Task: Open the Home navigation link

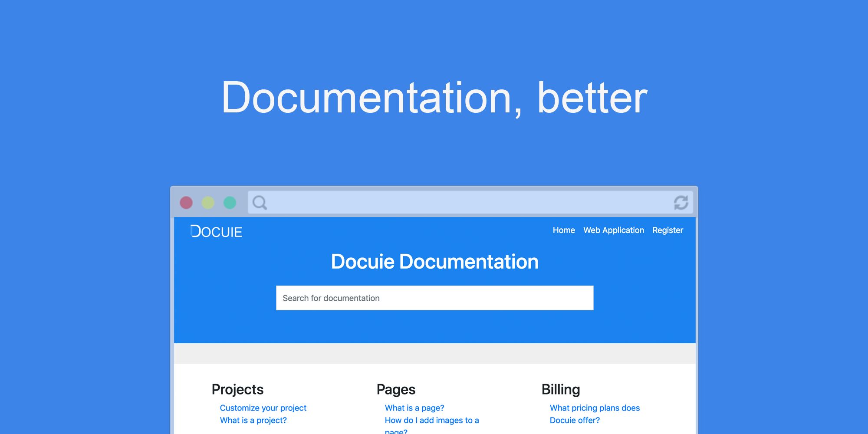Action: [563, 230]
